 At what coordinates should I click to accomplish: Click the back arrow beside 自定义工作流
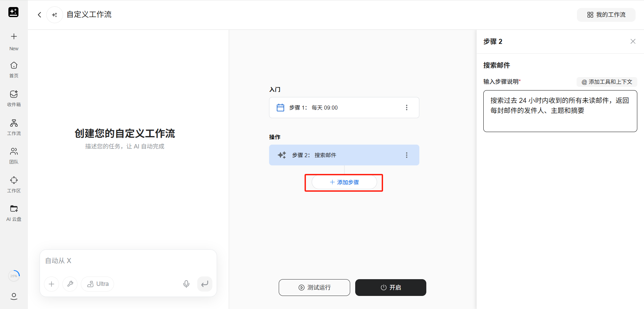point(40,15)
